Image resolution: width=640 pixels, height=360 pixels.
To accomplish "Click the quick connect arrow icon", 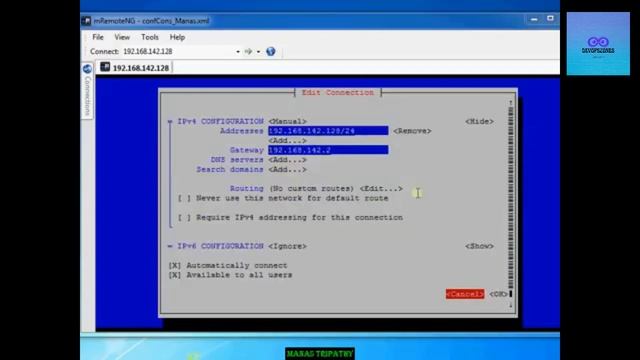I will point(248,51).
